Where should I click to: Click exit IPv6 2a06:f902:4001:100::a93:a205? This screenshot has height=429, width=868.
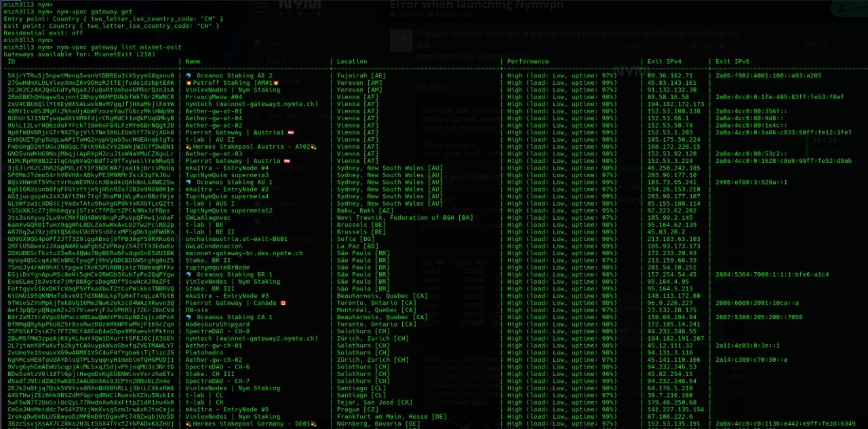click(x=769, y=75)
